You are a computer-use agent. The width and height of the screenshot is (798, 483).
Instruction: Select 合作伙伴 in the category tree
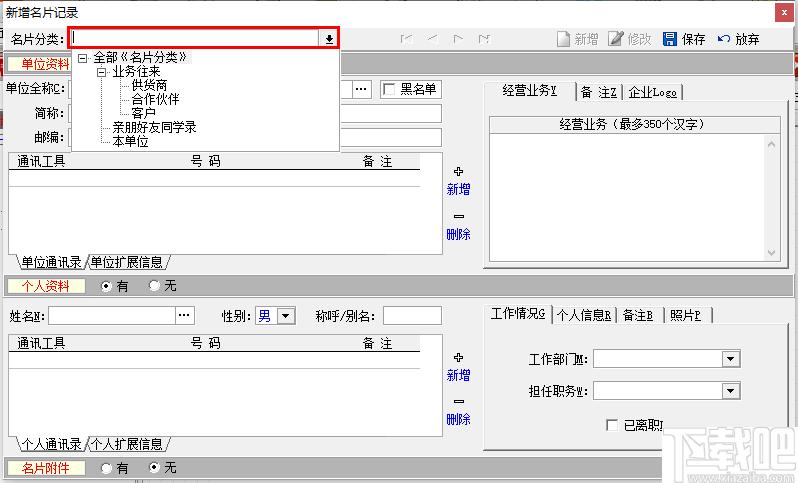coord(155,99)
